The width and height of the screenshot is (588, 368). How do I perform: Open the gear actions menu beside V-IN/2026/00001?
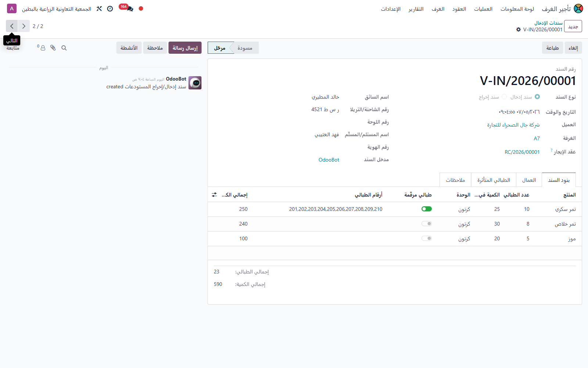click(519, 29)
